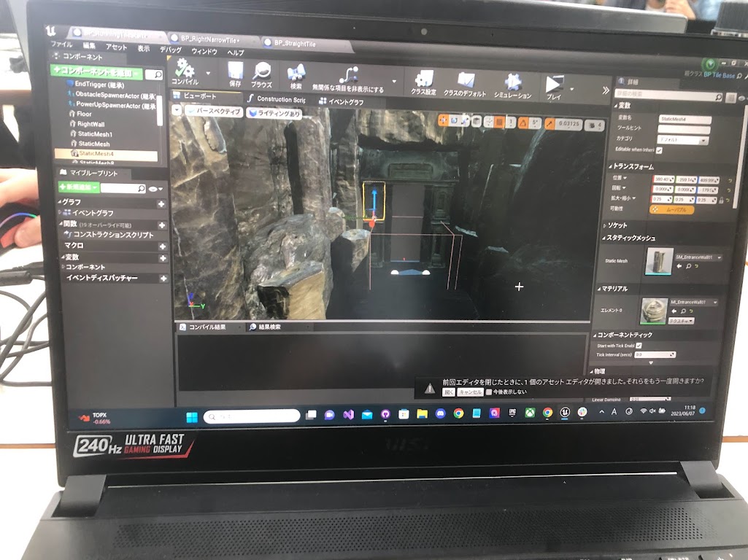Toggle rotation snapping triangle button
The width and height of the screenshot is (748, 560).
tap(523, 123)
